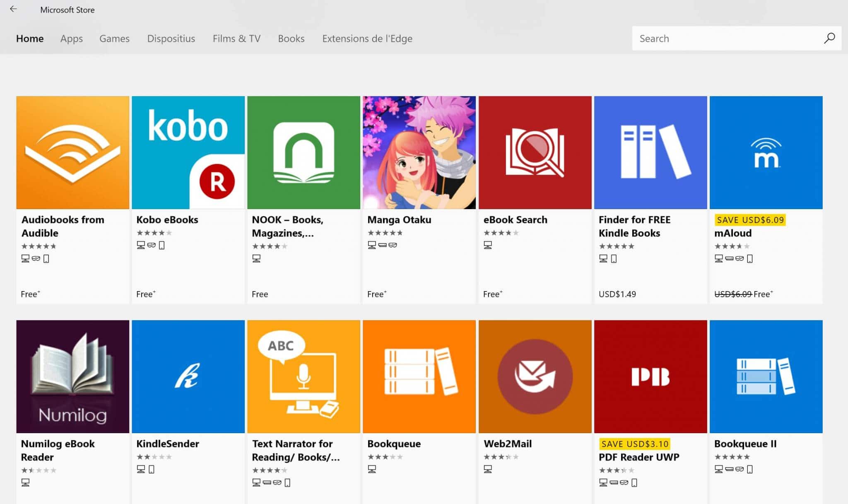Screen dimensions: 848x504
Task: Click the Bookqueue II star rating
Action: (x=732, y=457)
